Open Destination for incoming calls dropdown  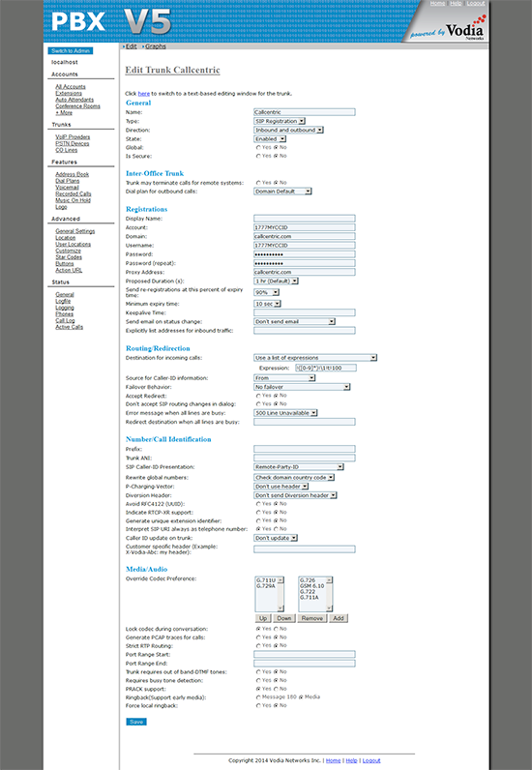click(315, 358)
